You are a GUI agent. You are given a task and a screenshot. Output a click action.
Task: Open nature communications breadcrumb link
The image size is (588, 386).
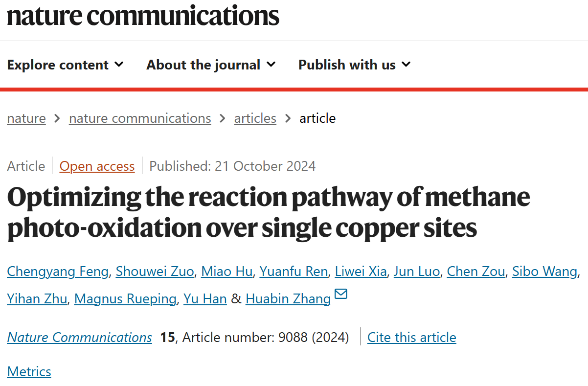pos(140,118)
